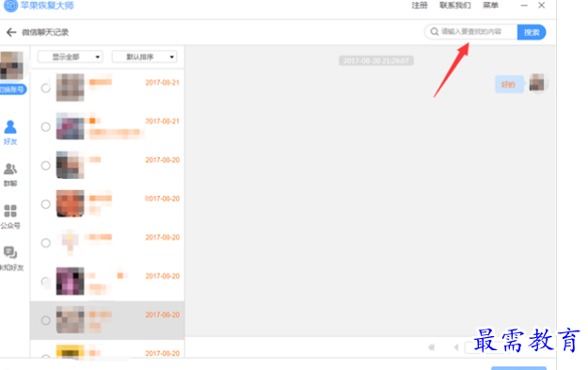Screen dimensions: 588x370
Task: Go back using the left arrow icon
Action: [11, 32]
